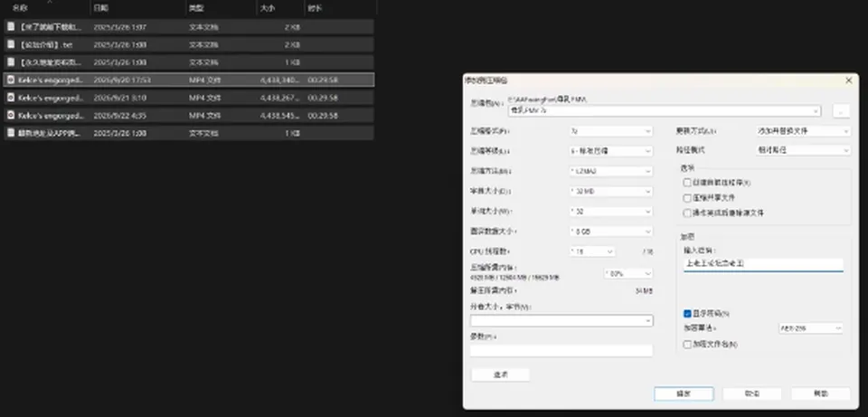Click the archive name text field

coord(660,110)
